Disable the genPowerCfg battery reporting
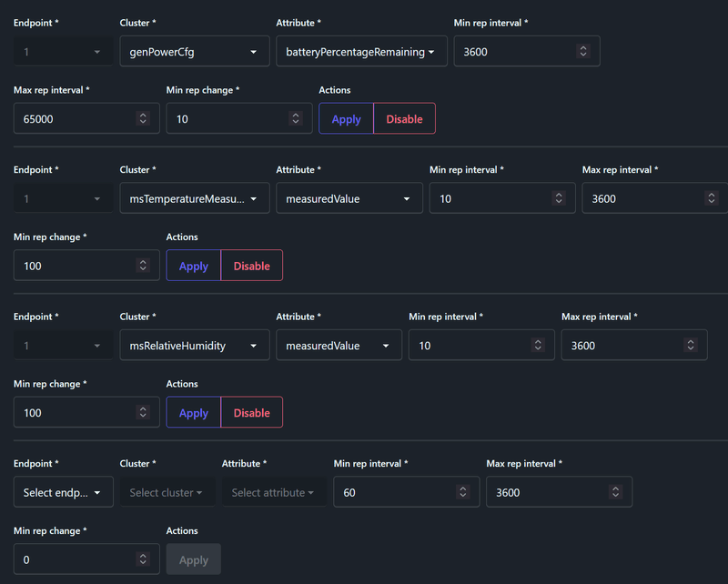 [404, 119]
